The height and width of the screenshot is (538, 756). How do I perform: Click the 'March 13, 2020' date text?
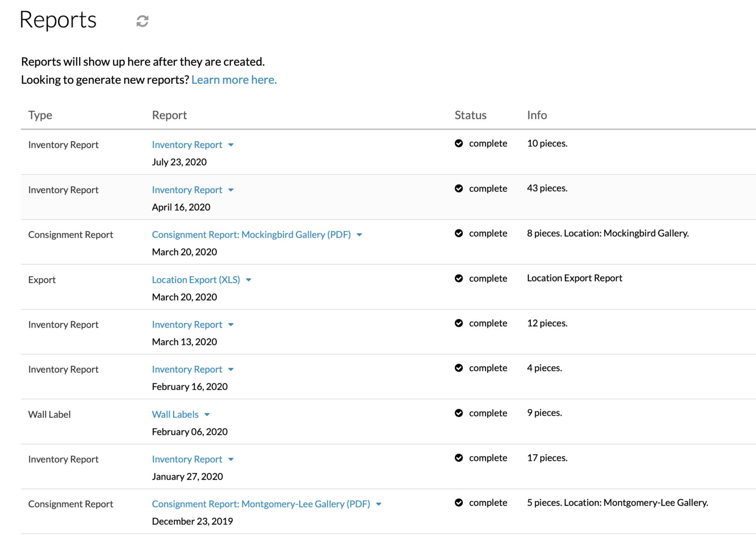(184, 342)
